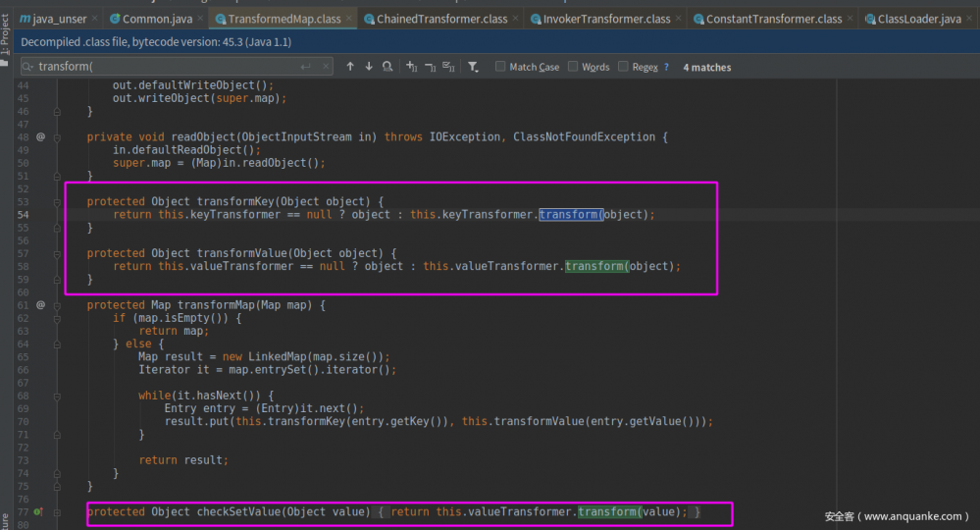Jump to next search occurrence arrow
The width and height of the screenshot is (980, 530).
point(369,67)
